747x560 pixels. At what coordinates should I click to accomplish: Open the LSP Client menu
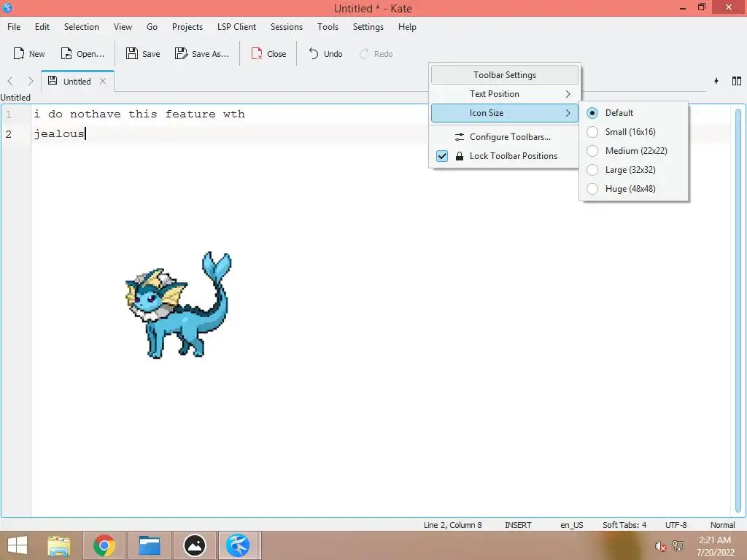(x=236, y=27)
